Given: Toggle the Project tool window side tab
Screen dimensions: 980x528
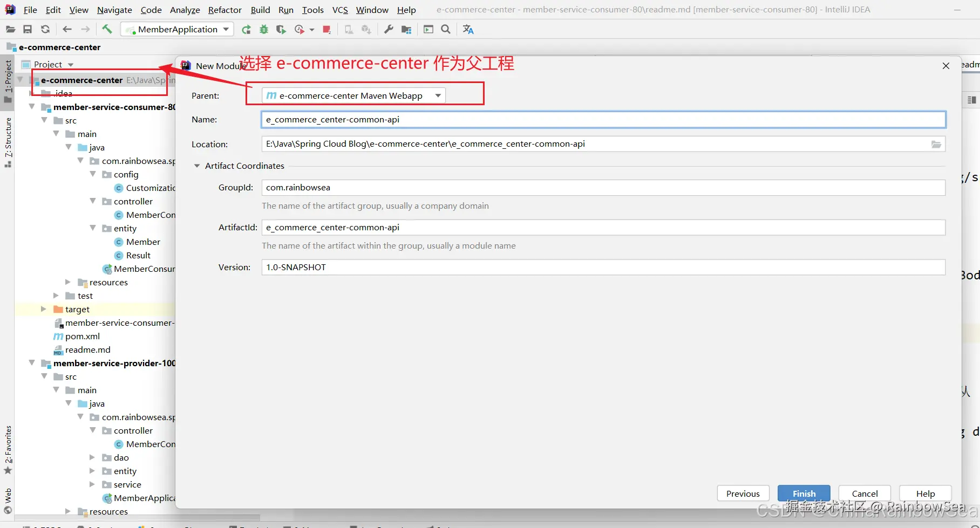Looking at the screenshot, I should click(8, 81).
